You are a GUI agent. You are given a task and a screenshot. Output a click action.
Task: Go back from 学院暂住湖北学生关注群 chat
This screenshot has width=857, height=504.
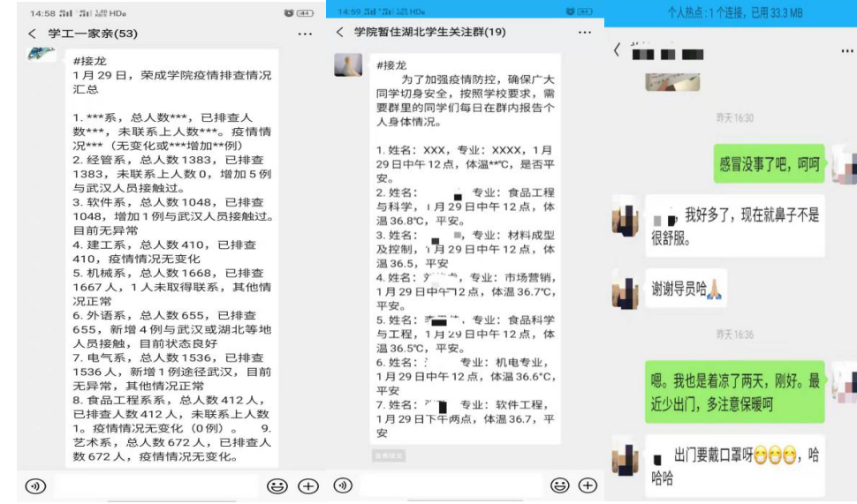340,33
